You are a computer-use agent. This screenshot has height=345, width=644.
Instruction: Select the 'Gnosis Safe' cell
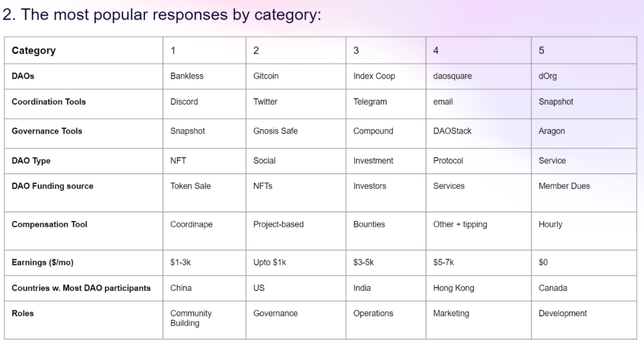tap(296, 133)
